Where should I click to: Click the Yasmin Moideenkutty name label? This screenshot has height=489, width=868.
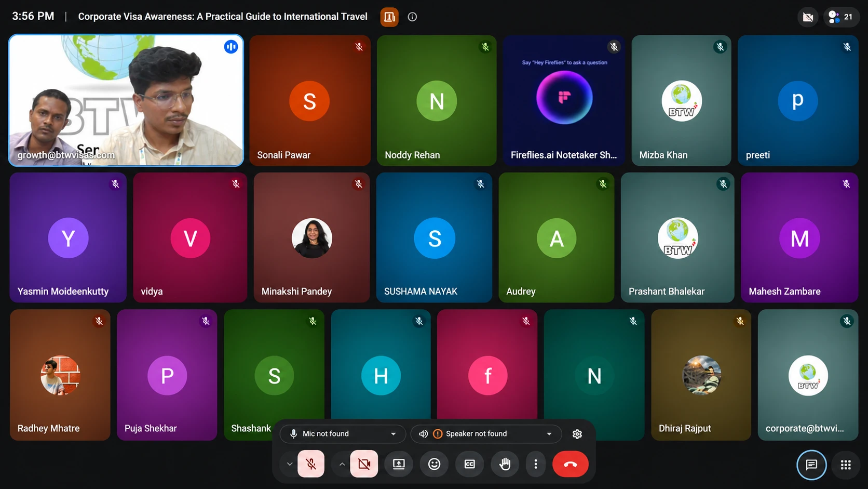63,292
